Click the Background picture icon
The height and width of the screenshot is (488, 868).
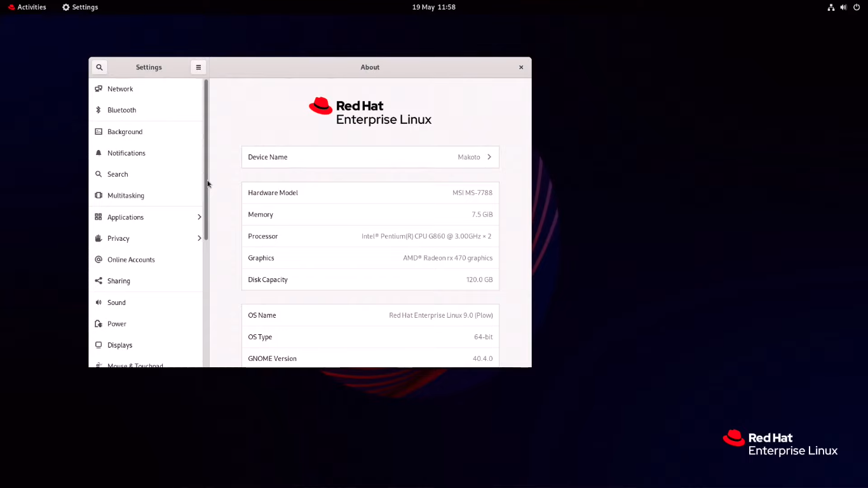[98, 132]
